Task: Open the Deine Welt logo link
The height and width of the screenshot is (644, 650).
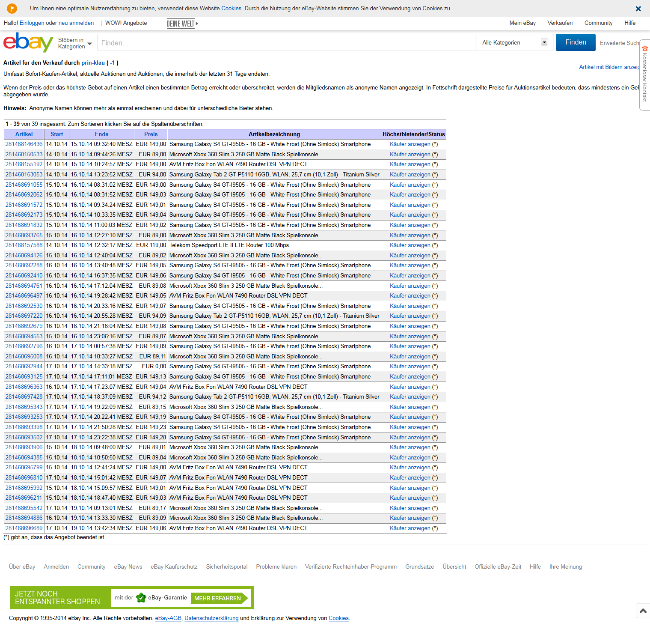Action: point(182,24)
